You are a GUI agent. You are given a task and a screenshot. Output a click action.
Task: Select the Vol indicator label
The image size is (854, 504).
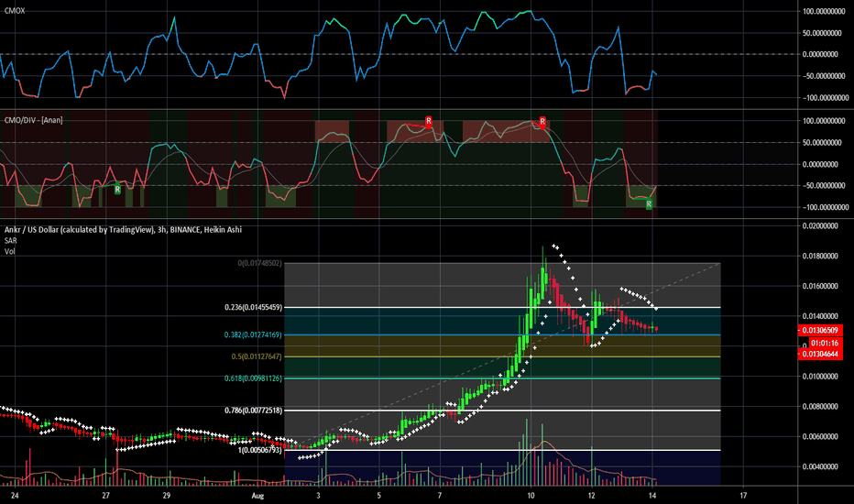pos(9,251)
